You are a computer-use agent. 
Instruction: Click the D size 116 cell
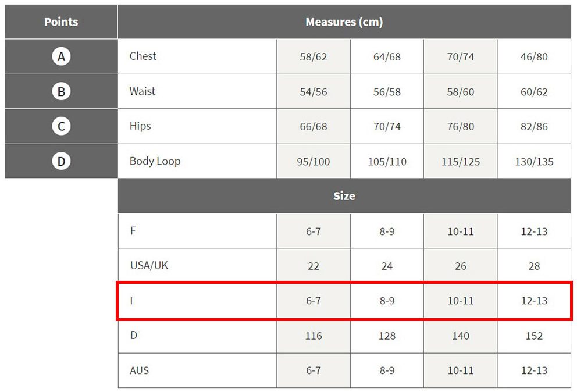(x=314, y=336)
